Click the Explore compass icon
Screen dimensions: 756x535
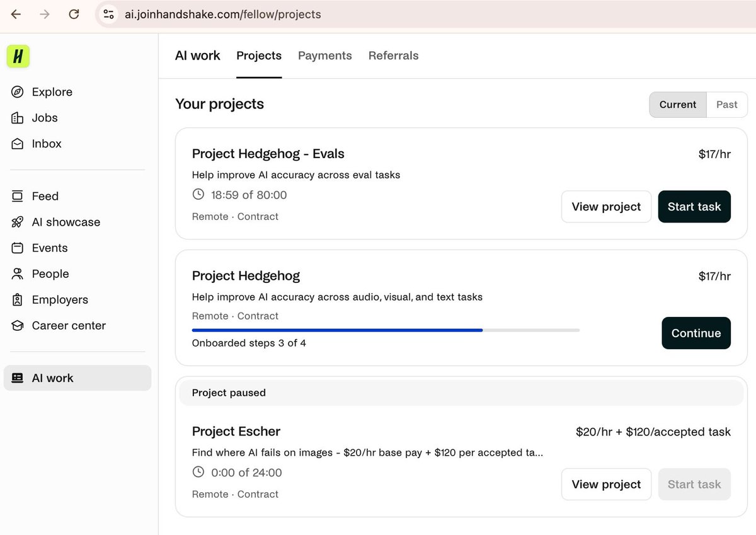(x=18, y=92)
